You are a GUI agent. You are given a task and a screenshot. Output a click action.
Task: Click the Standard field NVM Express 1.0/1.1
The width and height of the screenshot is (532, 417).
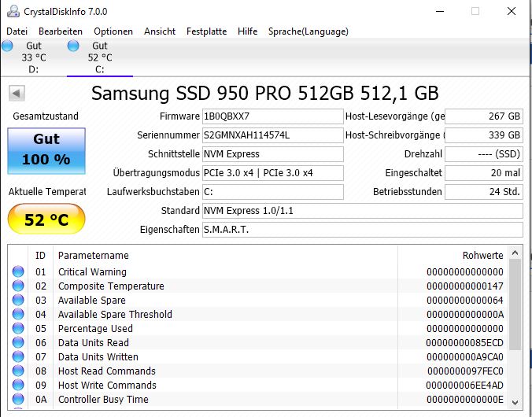click(x=362, y=211)
